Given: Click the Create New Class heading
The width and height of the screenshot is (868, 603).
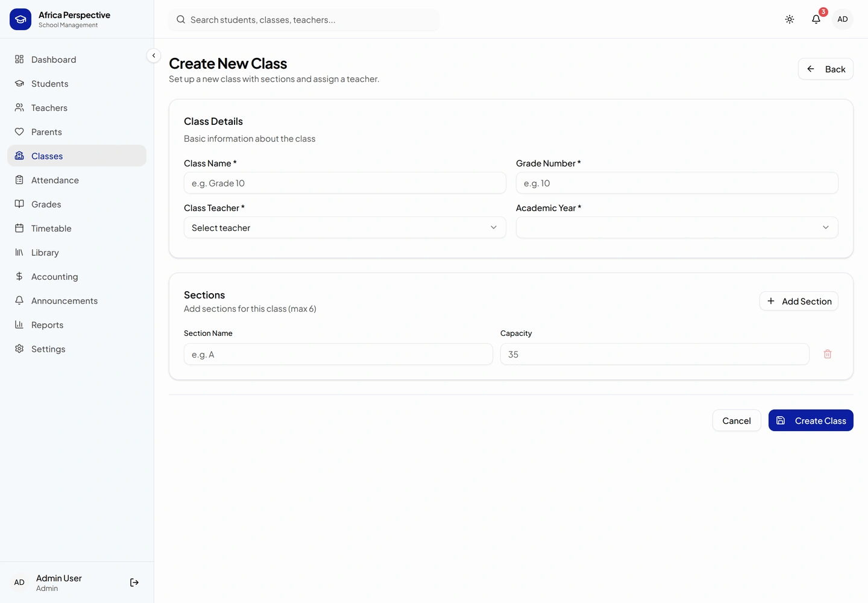Looking at the screenshot, I should click(228, 63).
